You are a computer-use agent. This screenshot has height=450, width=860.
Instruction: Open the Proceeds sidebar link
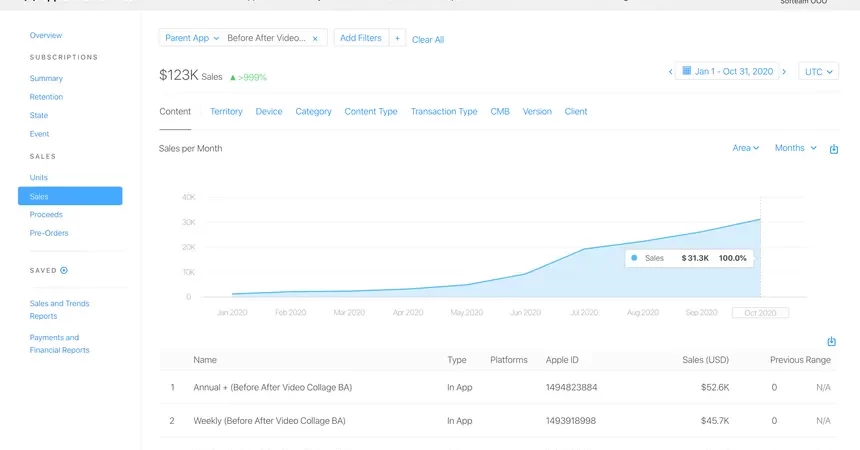pos(46,215)
